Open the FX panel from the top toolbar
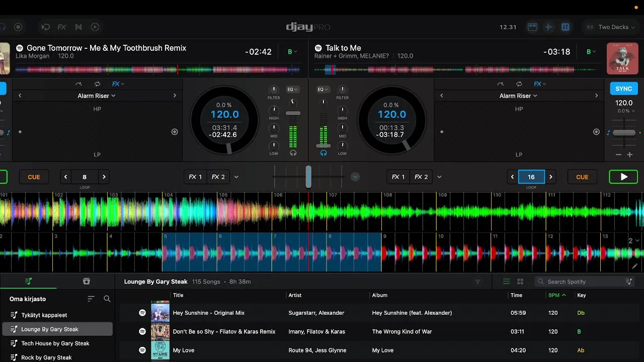This screenshot has height=362, width=644. coord(62,27)
